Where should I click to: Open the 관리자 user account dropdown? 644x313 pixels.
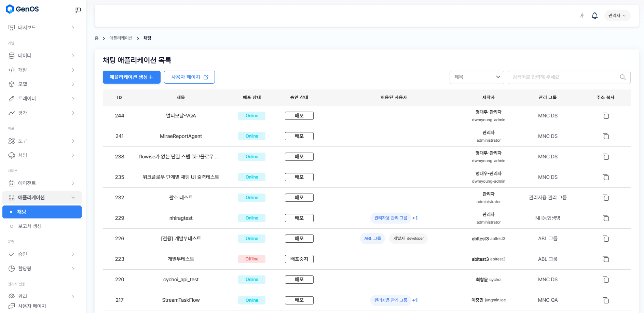click(x=617, y=16)
